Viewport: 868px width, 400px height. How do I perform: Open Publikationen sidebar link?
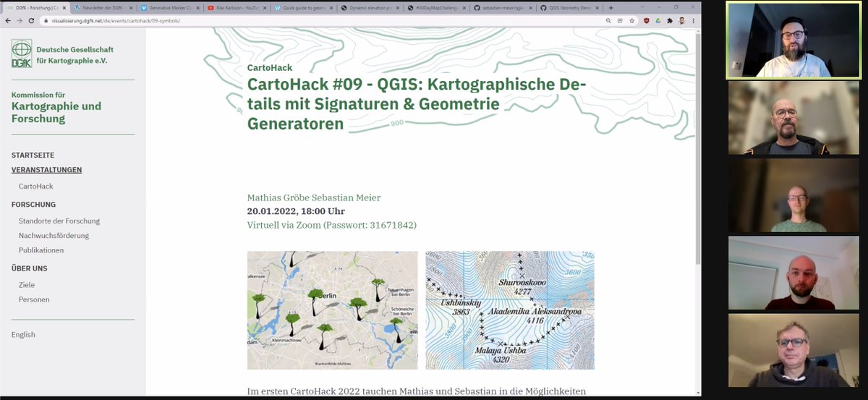41,250
